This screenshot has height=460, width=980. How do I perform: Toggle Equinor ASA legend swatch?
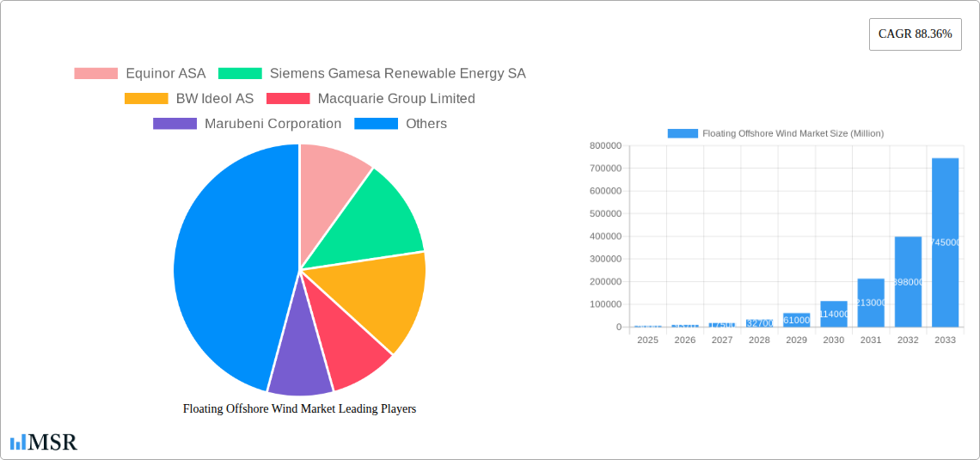point(95,74)
